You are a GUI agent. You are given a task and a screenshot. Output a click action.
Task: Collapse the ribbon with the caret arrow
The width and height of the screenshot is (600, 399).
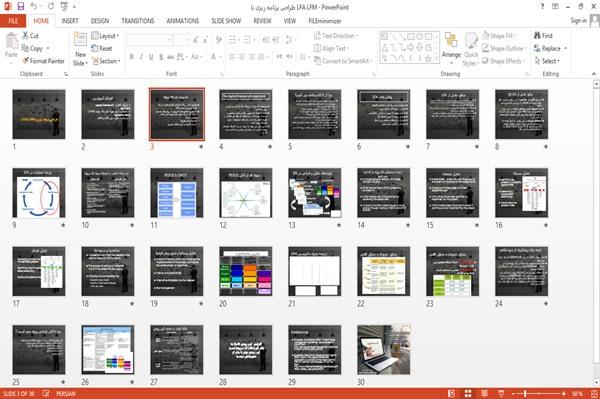click(x=593, y=74)
